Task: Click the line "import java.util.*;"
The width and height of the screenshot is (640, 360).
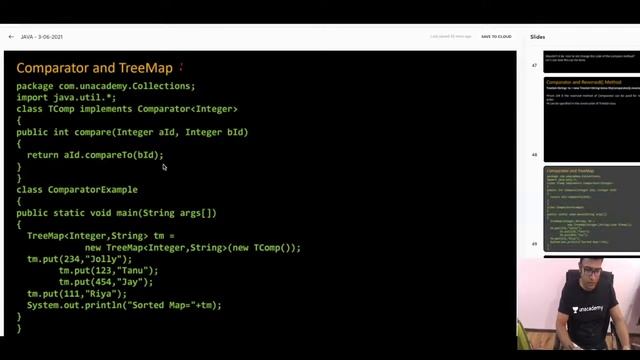Action: tap(66, 98)
